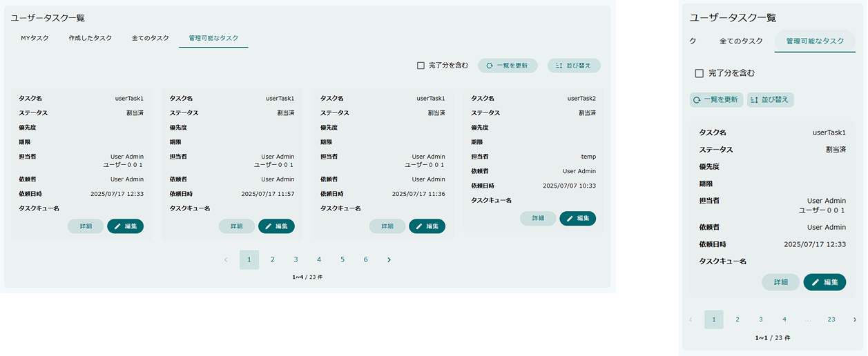Select 全てのタスク tab in narrow view
This screenshot has width=868, height=356.
point(741,41)
